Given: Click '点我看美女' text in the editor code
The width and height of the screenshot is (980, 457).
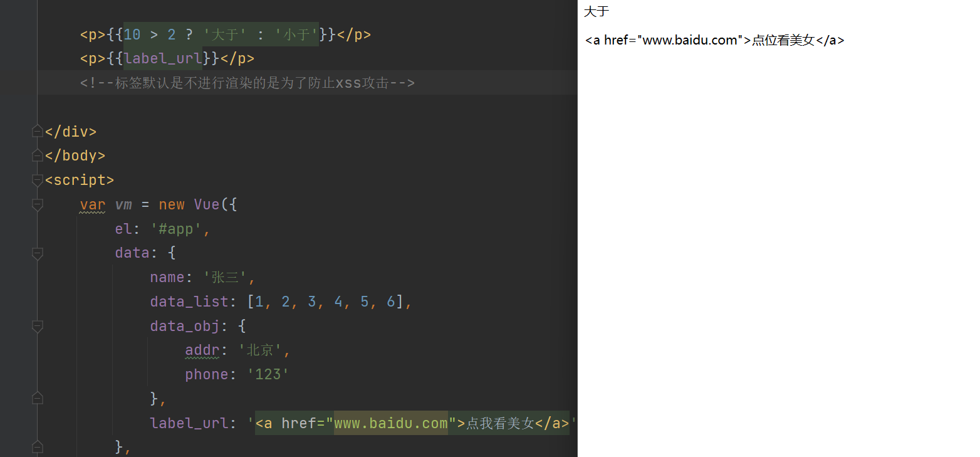Looking at the screenshot, I should tap(500, 424).
